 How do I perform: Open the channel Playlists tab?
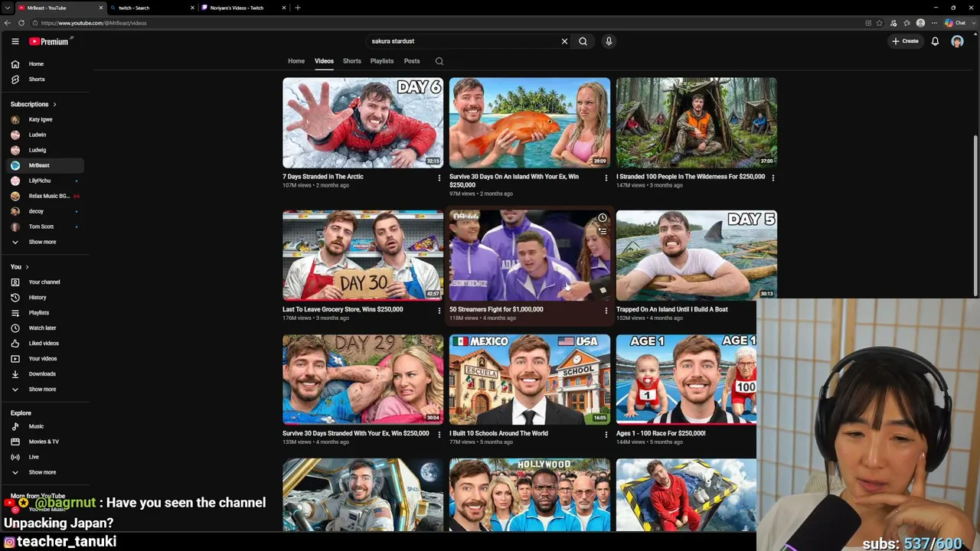(x=382, y=61)
